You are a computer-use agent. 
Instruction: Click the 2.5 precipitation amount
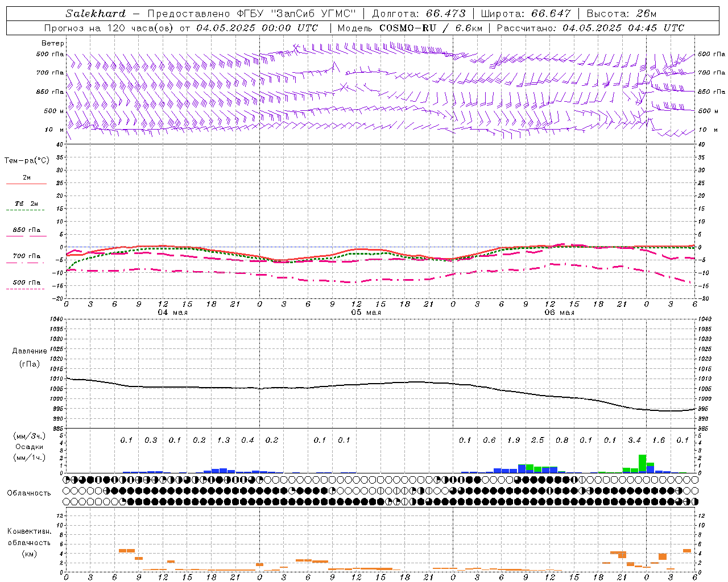pyautogui.click(x=537, y=440)
